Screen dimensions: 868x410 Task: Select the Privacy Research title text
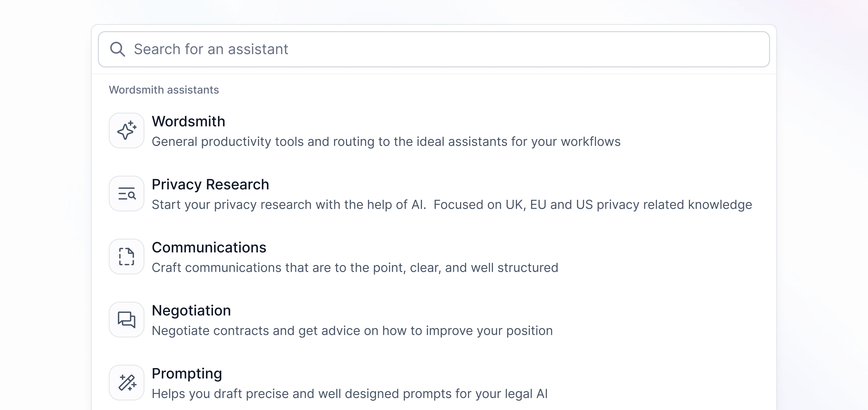[x=210, y=184]
